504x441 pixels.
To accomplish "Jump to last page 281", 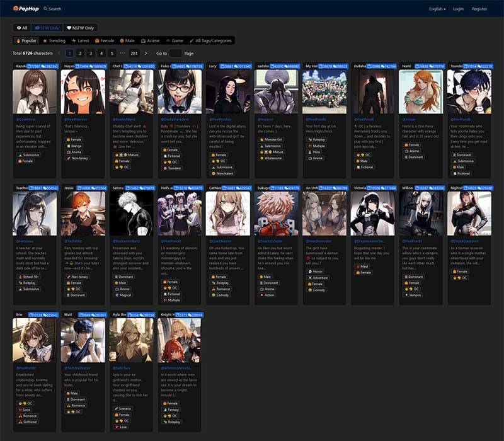I will (x=134, y=54).
